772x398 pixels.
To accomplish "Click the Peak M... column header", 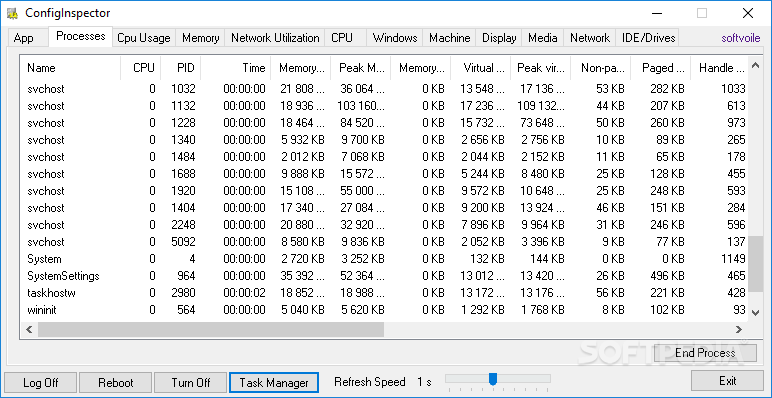I will tap(360, 68).
